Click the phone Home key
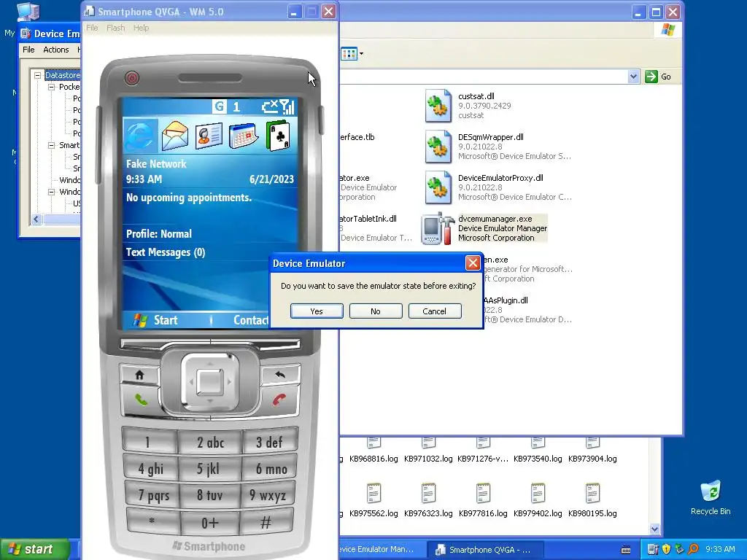The height and width of the screenshot is (560, 747). tap(139, 375)
